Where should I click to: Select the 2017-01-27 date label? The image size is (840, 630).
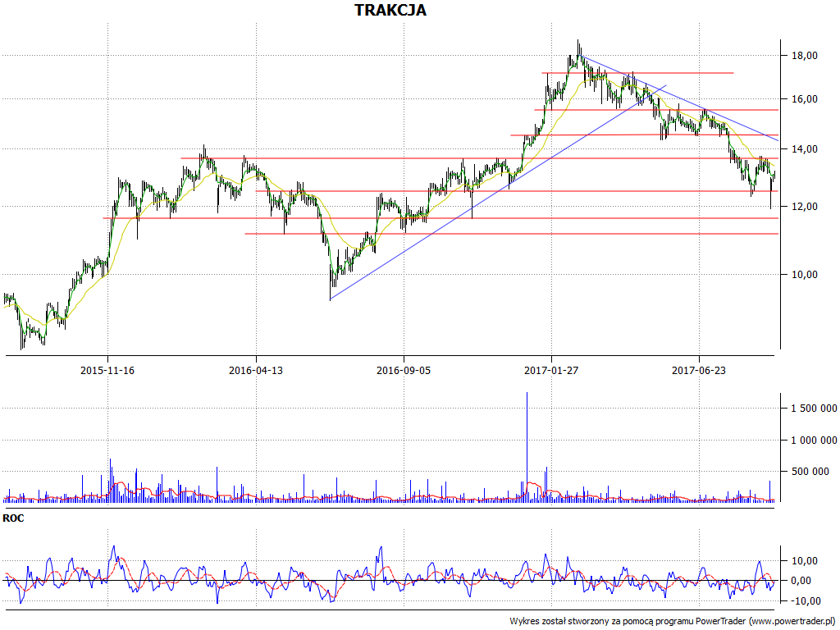pyautogui.click(x=551, y=370)
